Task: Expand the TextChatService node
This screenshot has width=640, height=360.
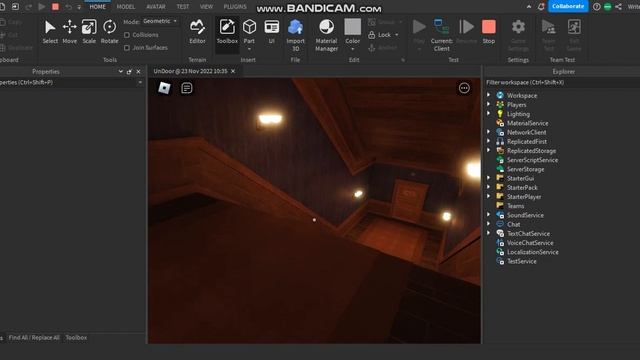Action: coord(489,233)
